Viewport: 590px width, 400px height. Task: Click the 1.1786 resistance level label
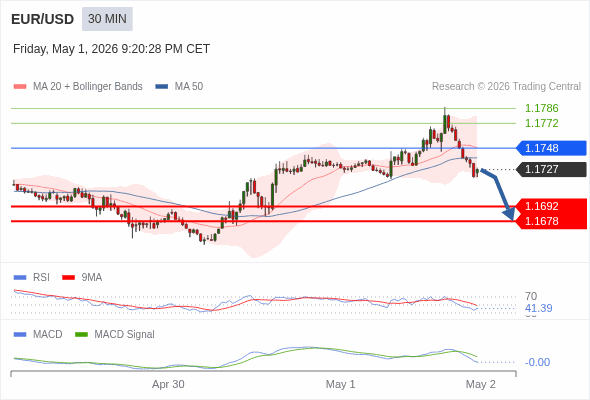pos(541,108)
